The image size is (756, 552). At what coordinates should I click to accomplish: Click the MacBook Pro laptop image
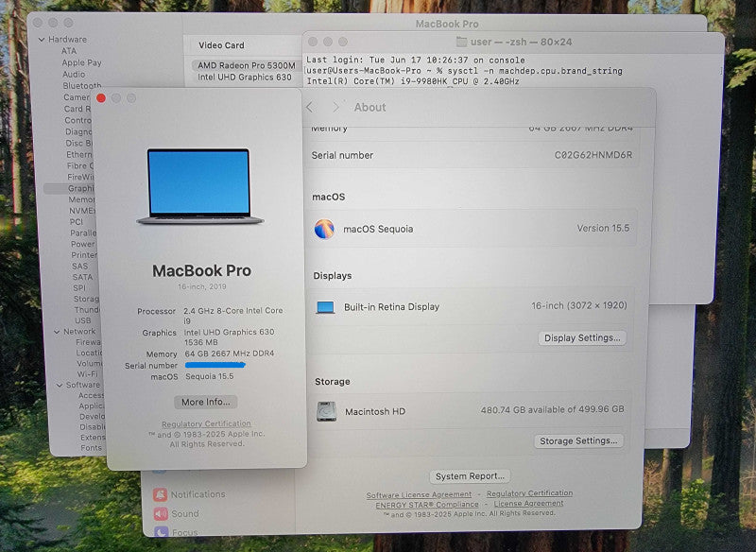(199, 186)
